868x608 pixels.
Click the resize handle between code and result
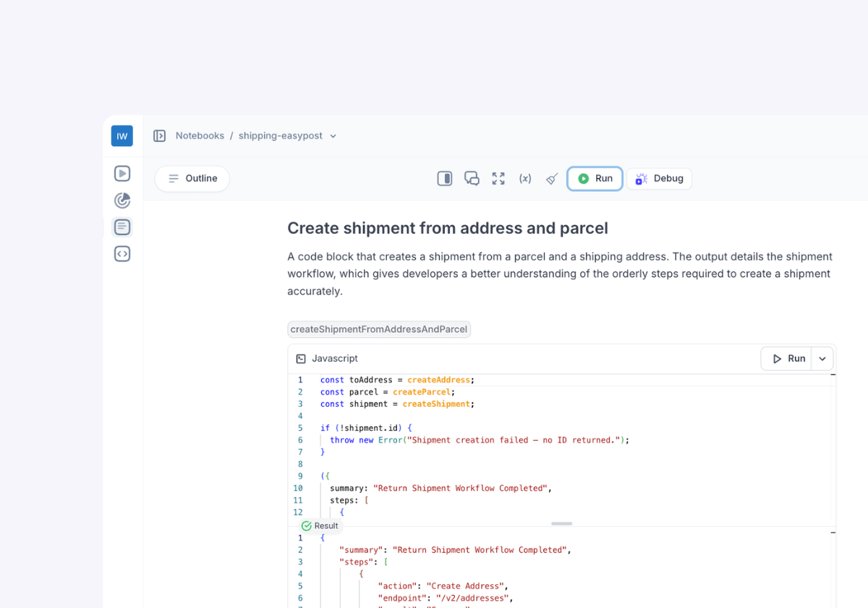pos(561,523)
